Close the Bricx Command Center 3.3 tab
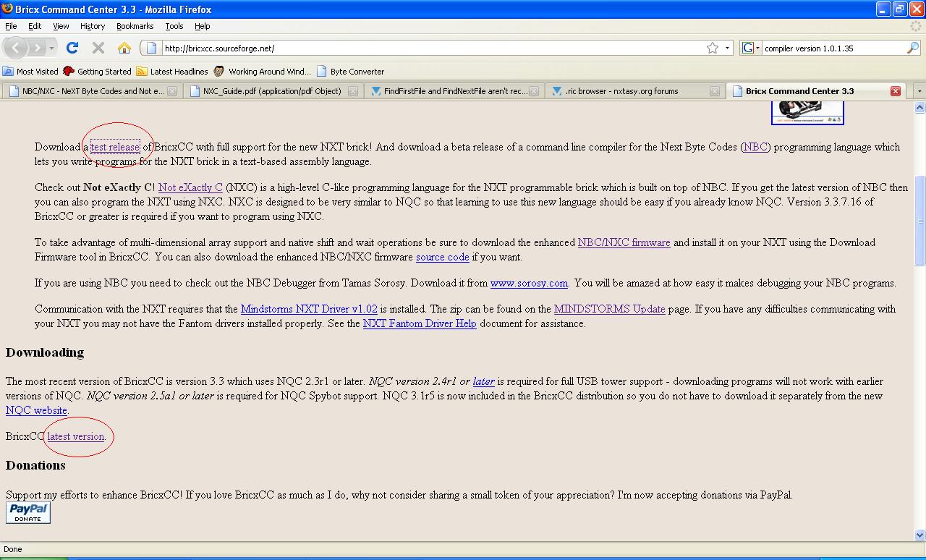926x560 pixels. pos(896,91)
